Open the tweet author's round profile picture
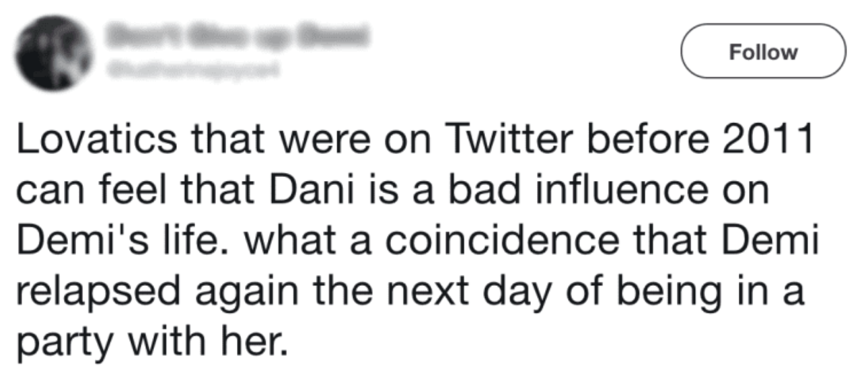Screen dimensions: 868x378 [51, 51]
